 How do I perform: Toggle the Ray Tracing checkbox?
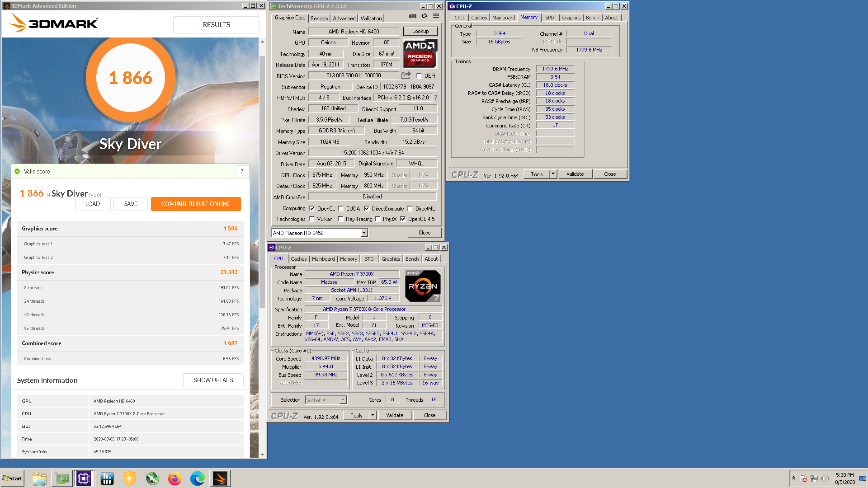pos(340,219)
